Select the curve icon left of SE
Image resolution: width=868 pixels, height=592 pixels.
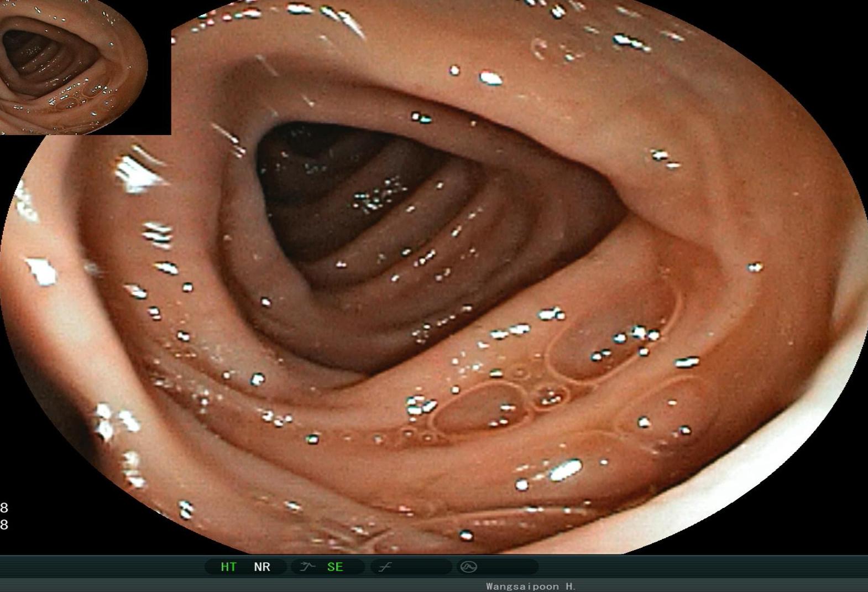point(307,567)
